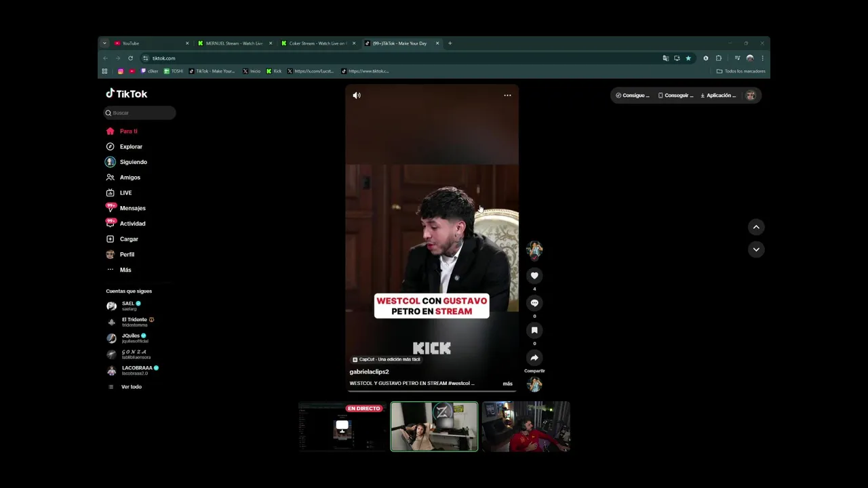
Task: Open the TikTok profile avatar in the top right
Action: [751, 96]
